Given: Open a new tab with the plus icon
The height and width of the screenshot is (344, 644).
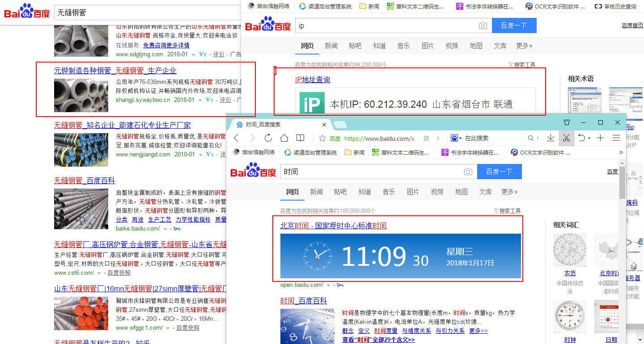Looking at the screenshot, I should pos(601,138).
